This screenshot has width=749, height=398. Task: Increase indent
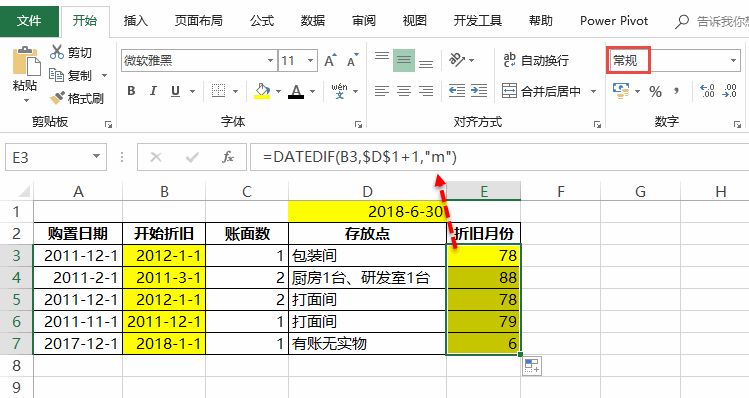tap(479, 90)
